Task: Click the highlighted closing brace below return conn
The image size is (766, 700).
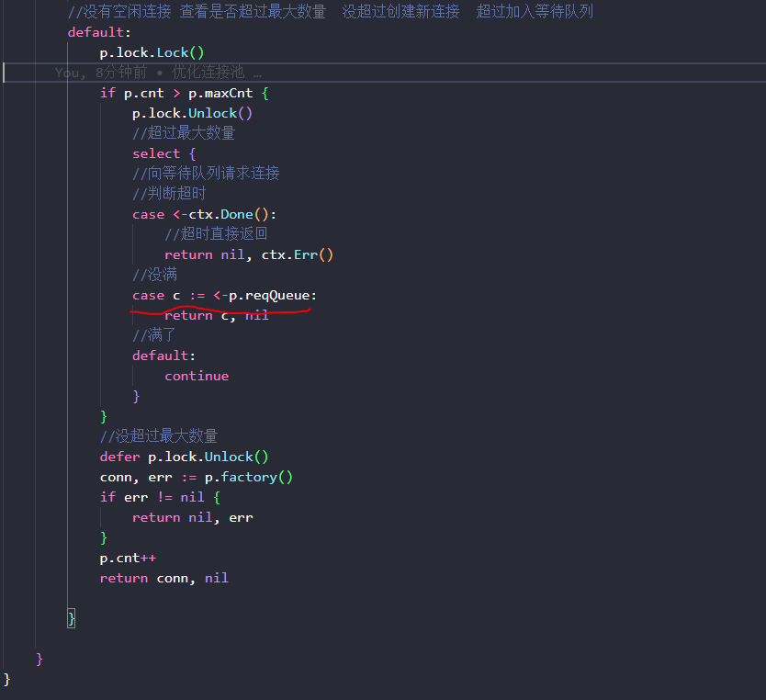Action: [72, 619]
